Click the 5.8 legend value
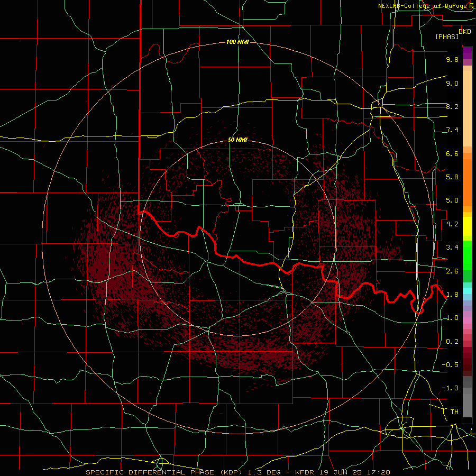This screenshot has width=476, height=476. [x=452, y=177]
